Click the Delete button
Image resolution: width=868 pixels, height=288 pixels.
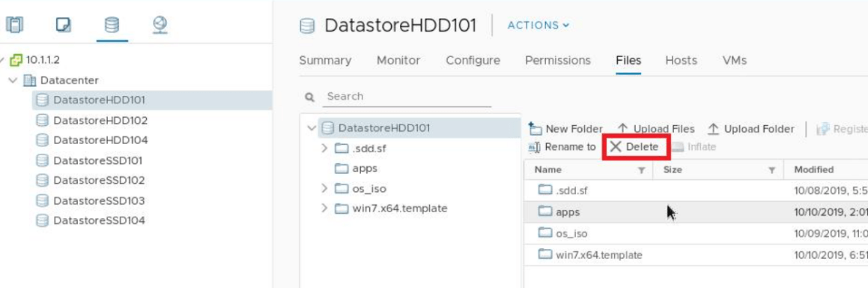[634, 147]
